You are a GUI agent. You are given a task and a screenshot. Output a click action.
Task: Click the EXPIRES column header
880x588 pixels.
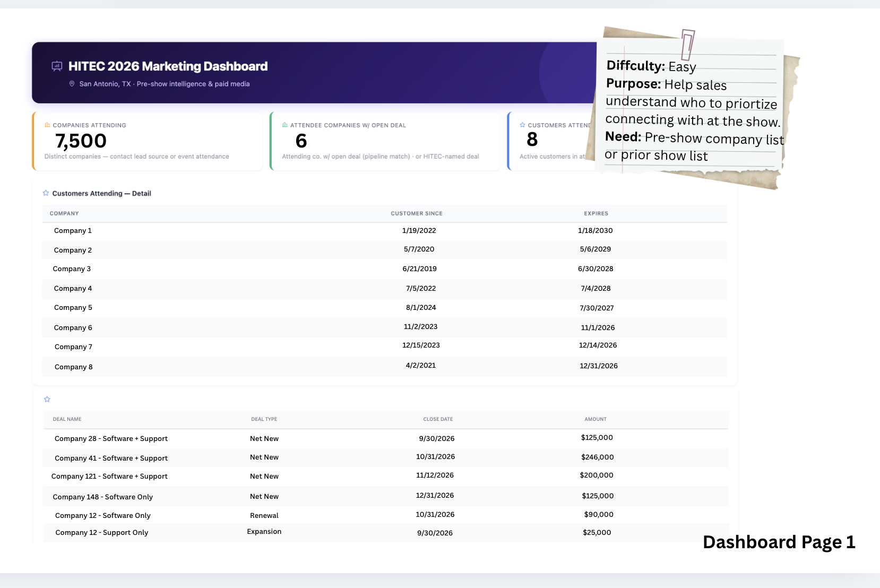pos(596,213)
